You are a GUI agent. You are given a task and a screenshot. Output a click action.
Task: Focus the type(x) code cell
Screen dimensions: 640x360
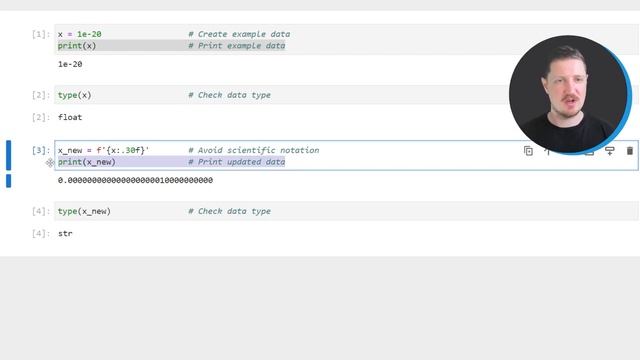tap(346, 95)
